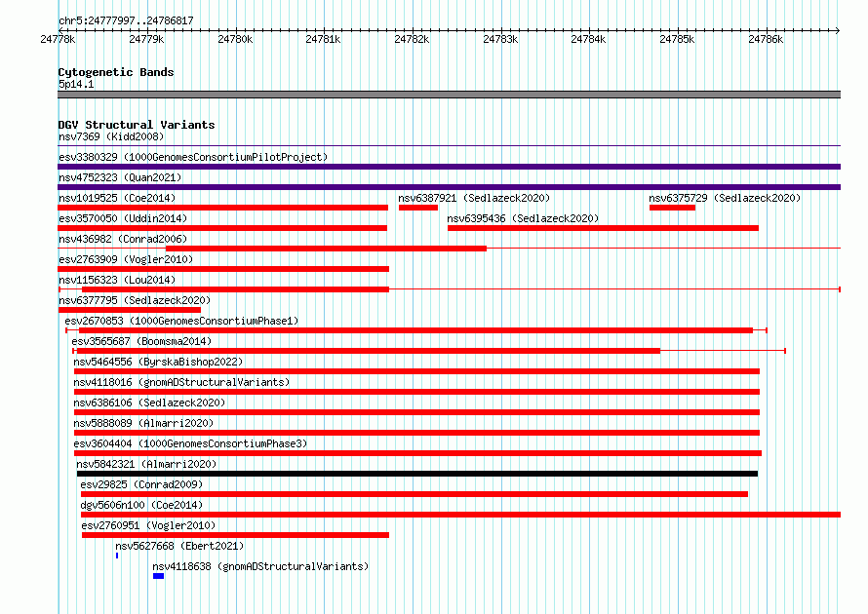Click the 24781k ruler position
Viewport: 868px width, 614px height.
[x=323, y=39]
